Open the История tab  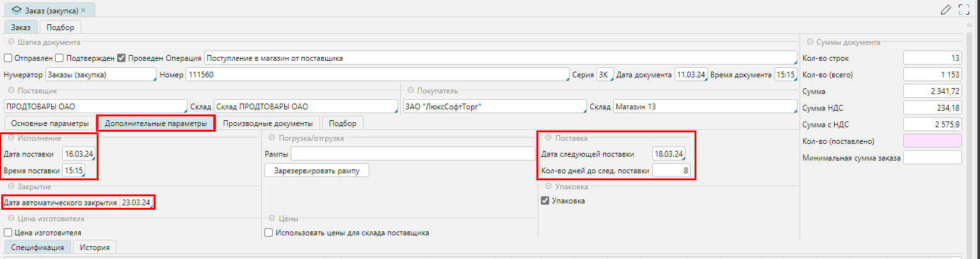tap(94, 247)
